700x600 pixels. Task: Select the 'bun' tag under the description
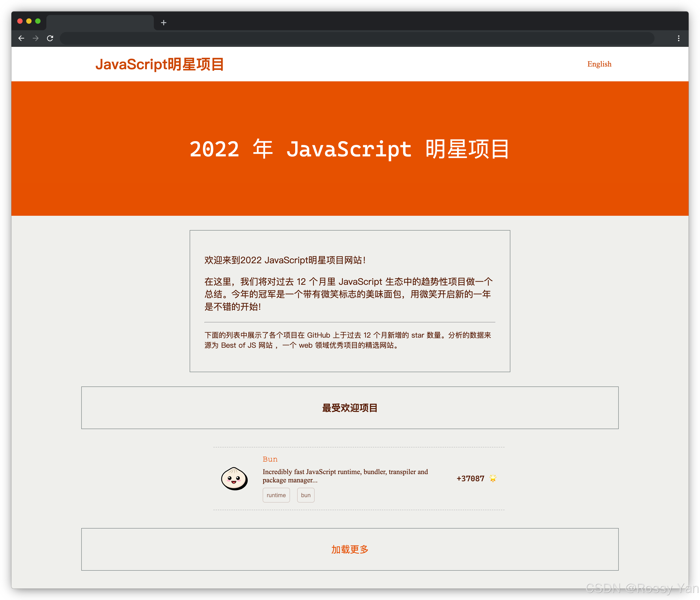305,495
